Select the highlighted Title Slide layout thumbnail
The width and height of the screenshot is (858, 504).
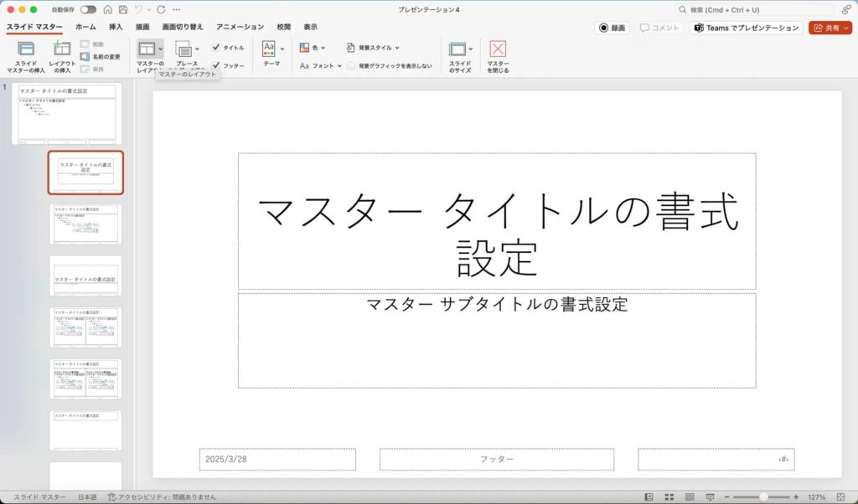[x=85, y=172]
